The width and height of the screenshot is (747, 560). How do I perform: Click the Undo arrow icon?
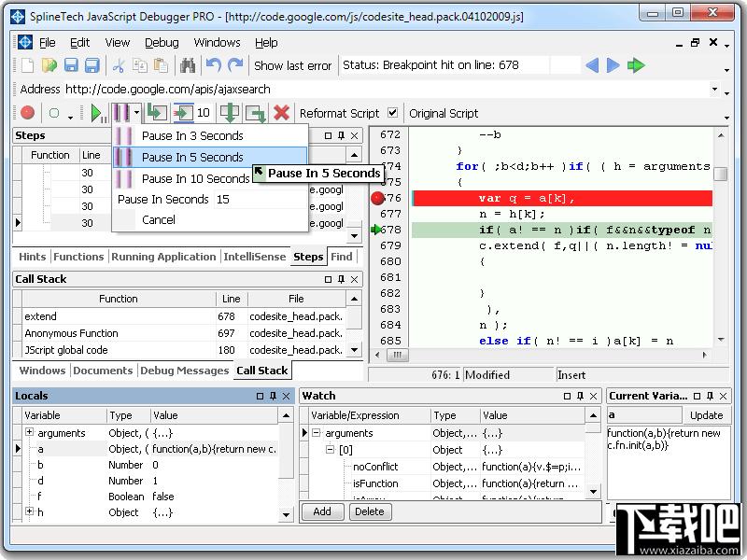tap(214, 64)
